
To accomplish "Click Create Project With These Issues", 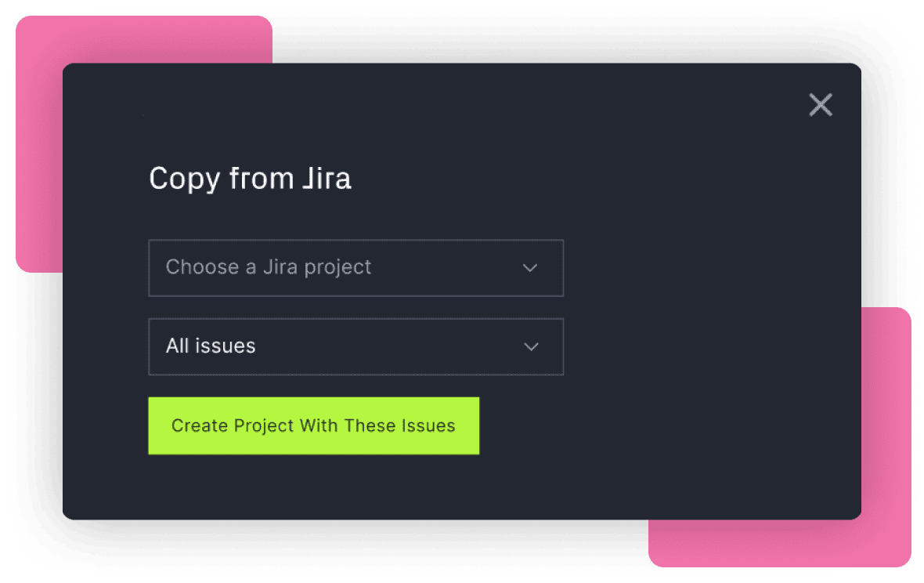I will [313, 425].
